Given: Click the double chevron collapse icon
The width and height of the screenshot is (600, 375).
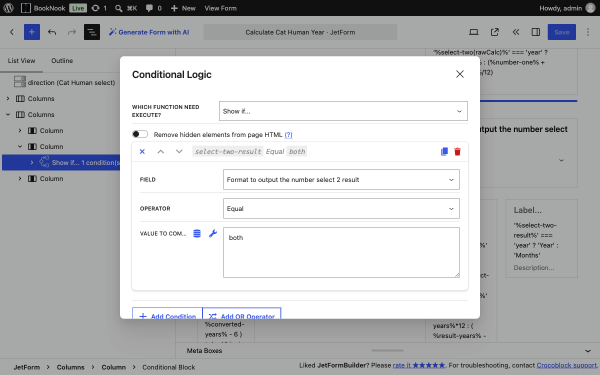Looking at the screenshot, I should tap(516, 32).
